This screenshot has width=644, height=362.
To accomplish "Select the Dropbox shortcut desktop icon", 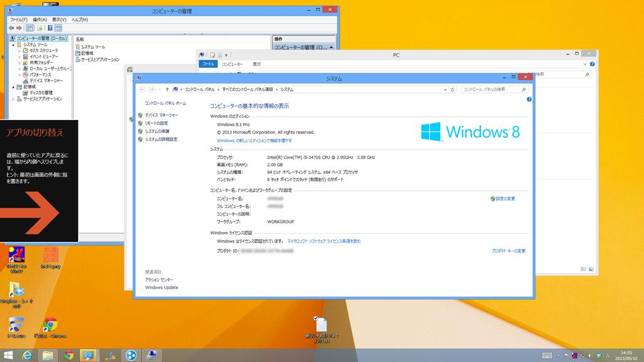I will click(16, 295).
